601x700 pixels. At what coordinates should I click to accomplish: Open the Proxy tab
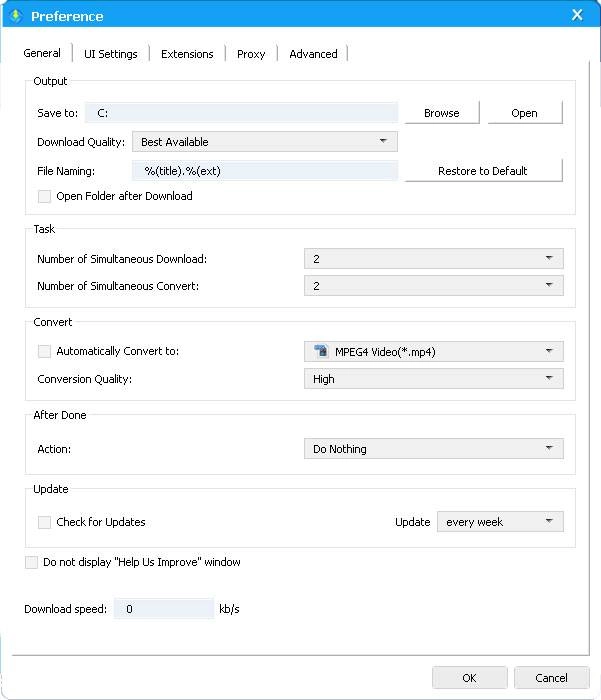[x=251, y=54]
